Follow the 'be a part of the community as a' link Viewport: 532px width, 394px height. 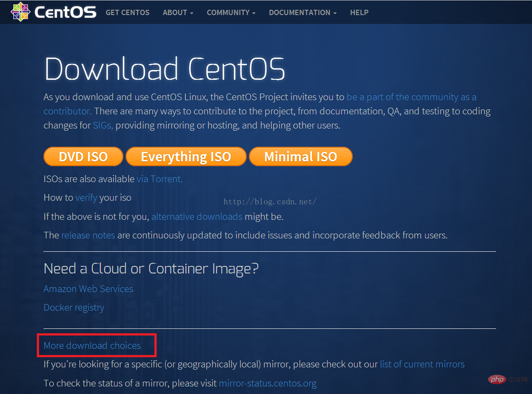[411, 97]
